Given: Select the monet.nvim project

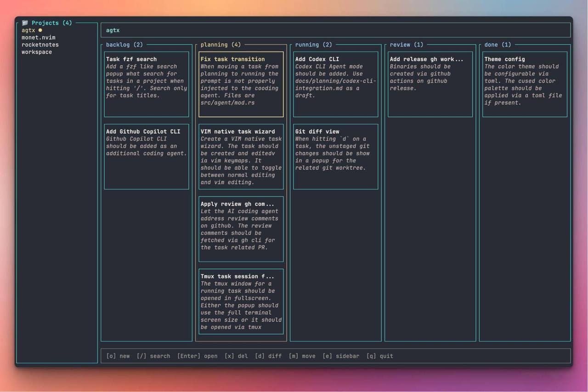Looking at the screenshot, I should (x=39, y=37).
